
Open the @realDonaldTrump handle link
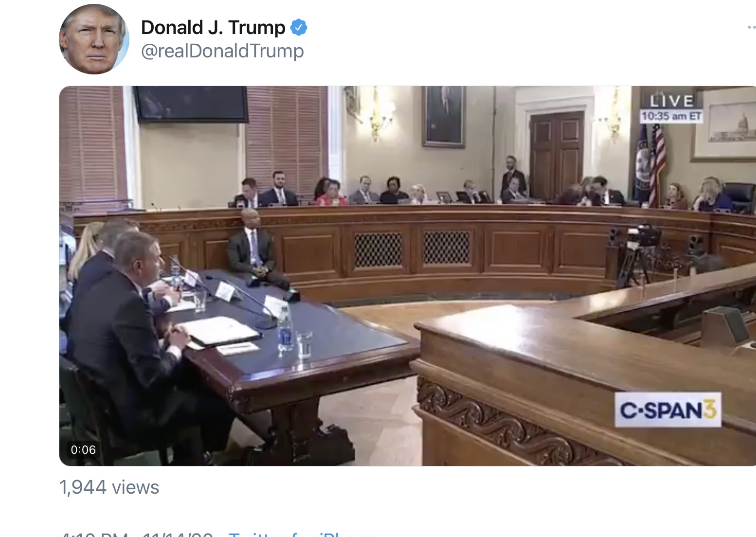pyautogui.click(x=222, y=51)
